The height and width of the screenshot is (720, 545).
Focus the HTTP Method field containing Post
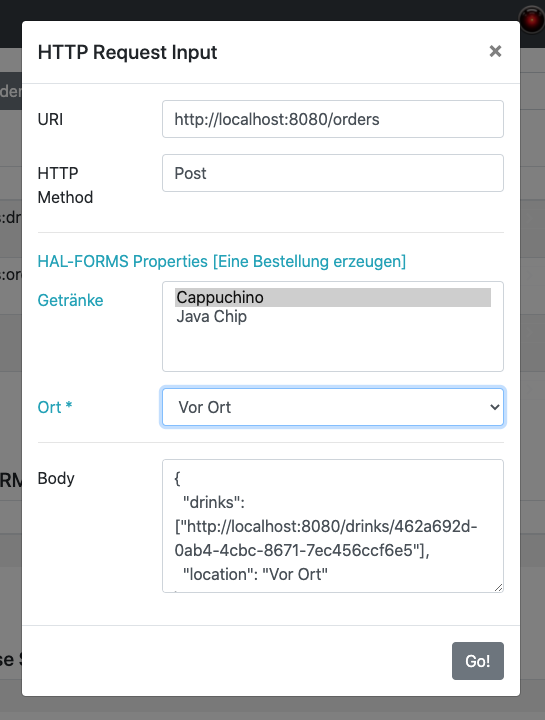click(333, 173)
